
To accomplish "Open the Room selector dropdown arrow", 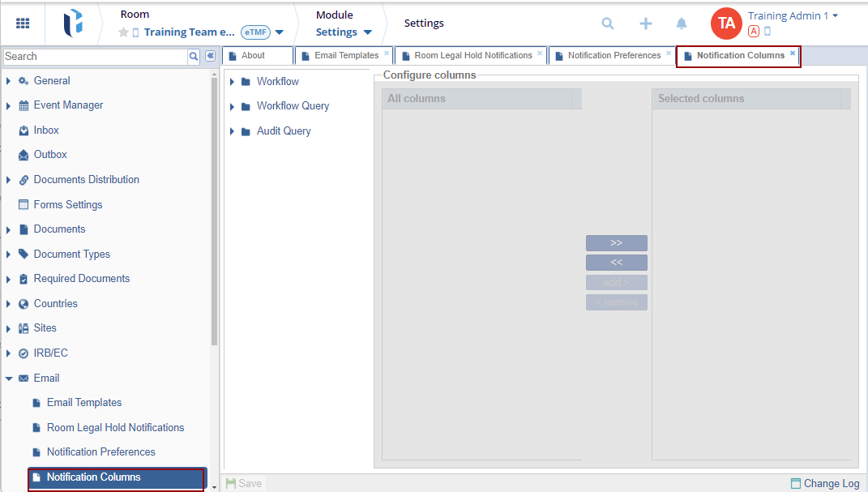I will [280, 32].
